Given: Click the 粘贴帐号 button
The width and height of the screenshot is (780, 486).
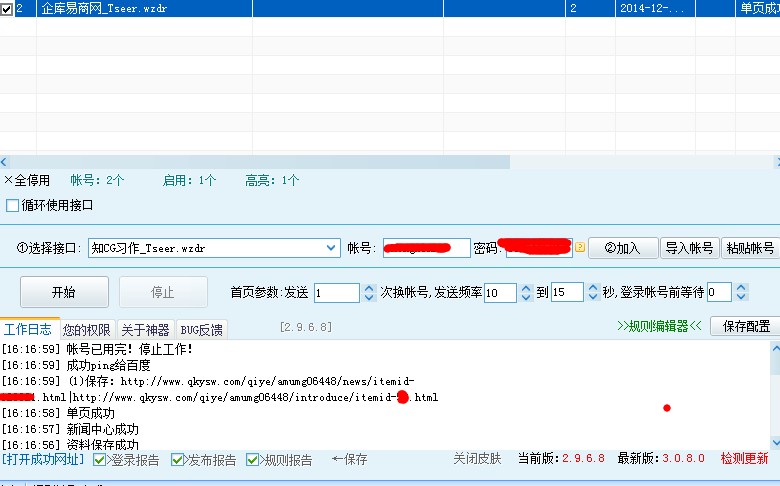Looking at the screenshot, I should click(x=751, y=248).
